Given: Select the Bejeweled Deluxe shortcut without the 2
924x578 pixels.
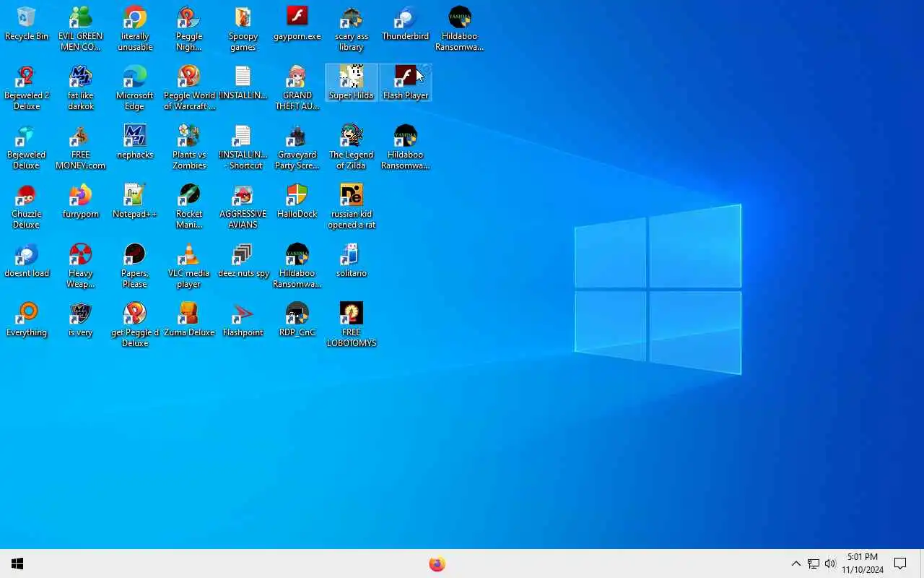Looking at the screenshot, I should 27,147.
